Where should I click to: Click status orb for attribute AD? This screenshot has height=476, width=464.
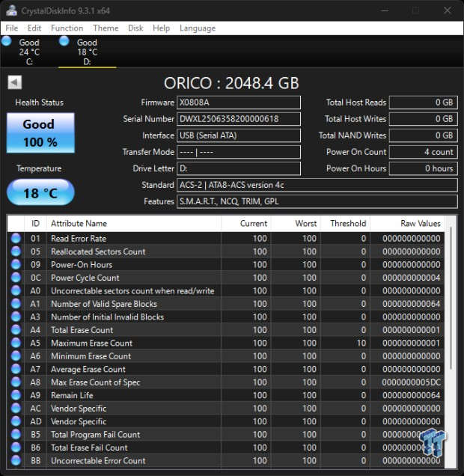pyautogui.click(x=16, y=421)
